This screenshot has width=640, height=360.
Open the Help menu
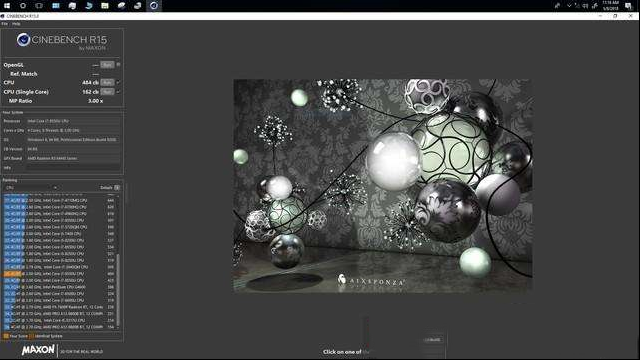16,24
